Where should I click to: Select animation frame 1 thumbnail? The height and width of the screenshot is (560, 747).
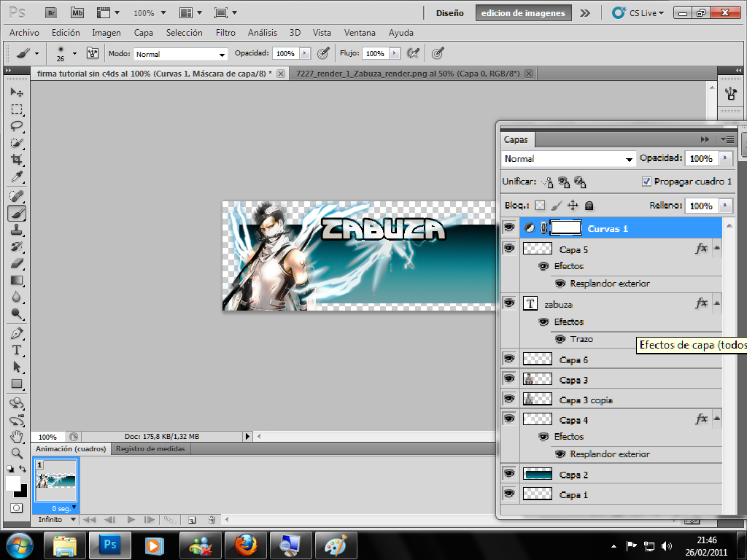(55, 481)
